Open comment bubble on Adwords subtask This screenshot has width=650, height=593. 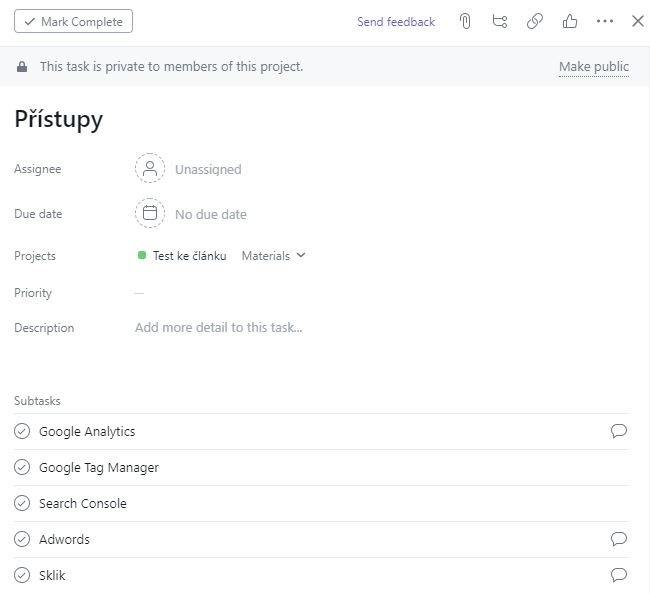(618, 539)
